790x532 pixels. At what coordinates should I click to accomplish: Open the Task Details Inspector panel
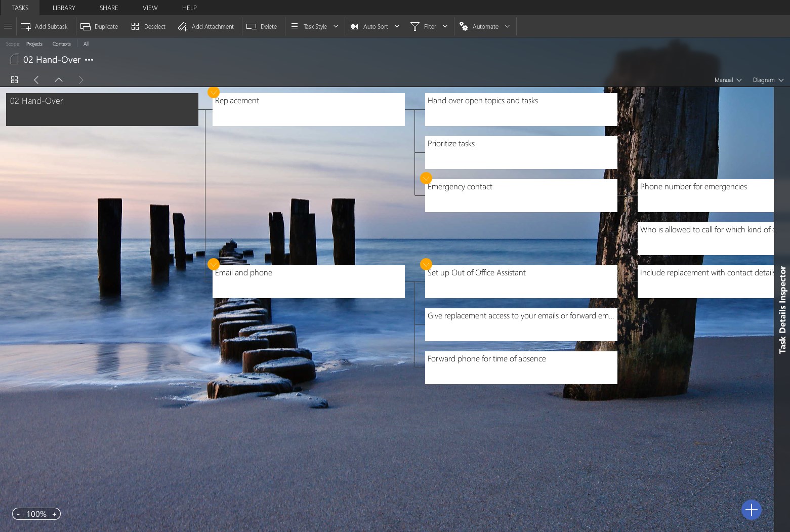(782, 309)
